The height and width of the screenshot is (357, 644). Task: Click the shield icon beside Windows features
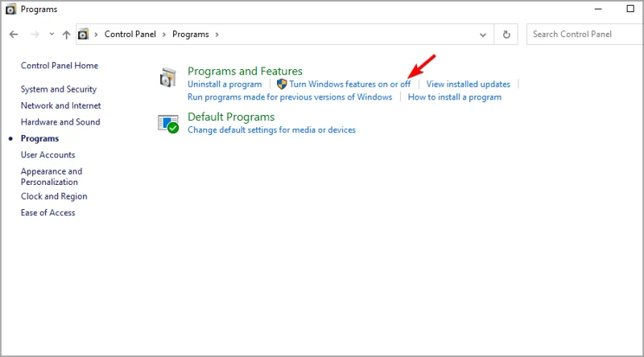[282, 84]
